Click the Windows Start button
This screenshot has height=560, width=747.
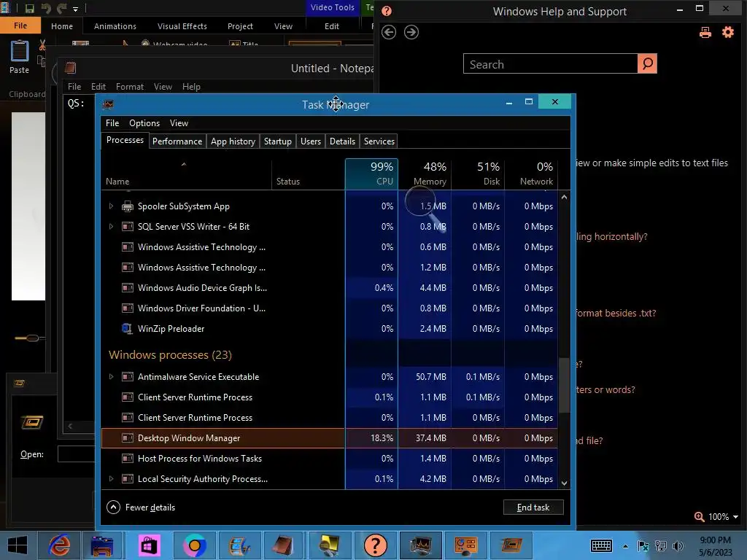coord(18,545)
